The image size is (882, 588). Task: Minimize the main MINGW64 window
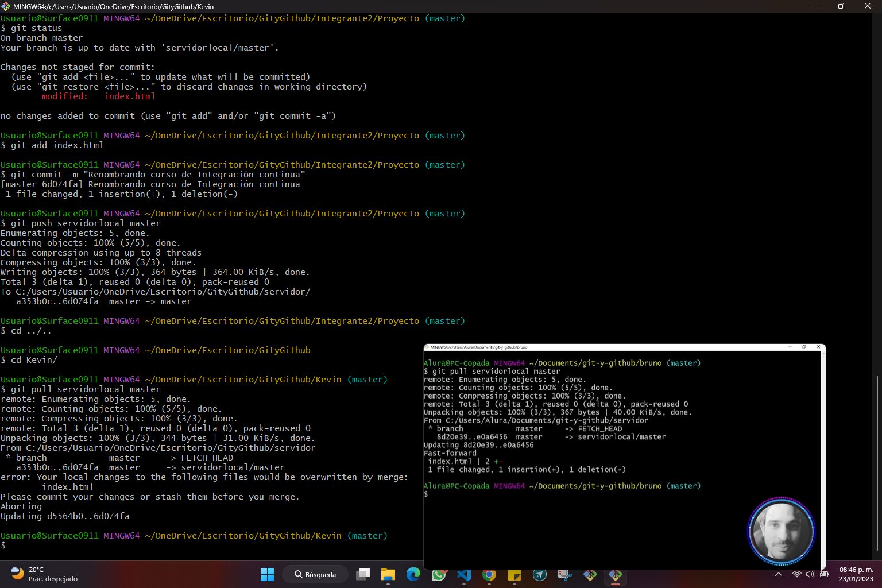[815, 6]
